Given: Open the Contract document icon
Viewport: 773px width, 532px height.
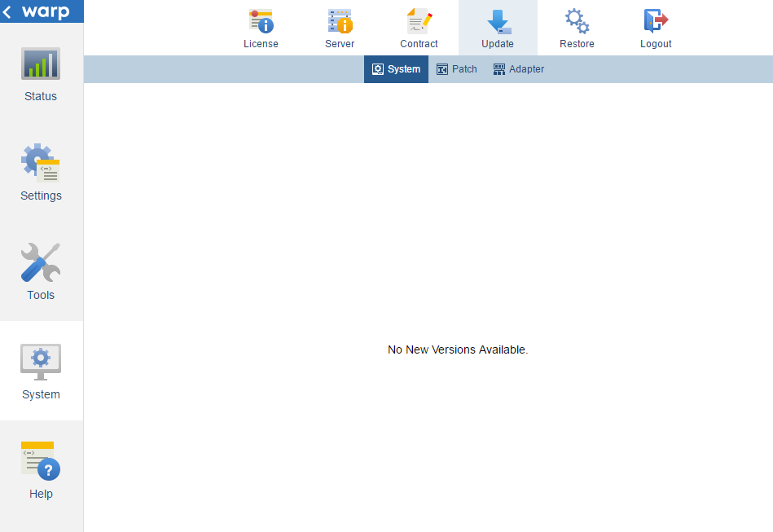Looking at the screenshot, I should coord(419,20).
